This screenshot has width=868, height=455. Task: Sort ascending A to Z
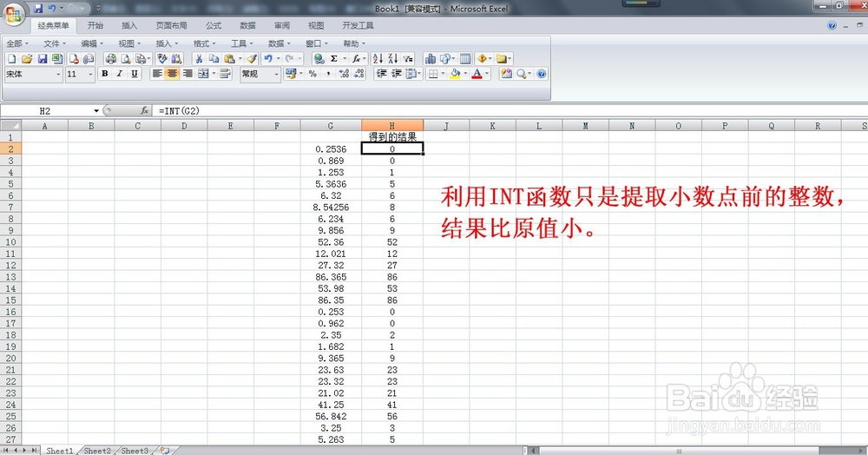(378, 59)
